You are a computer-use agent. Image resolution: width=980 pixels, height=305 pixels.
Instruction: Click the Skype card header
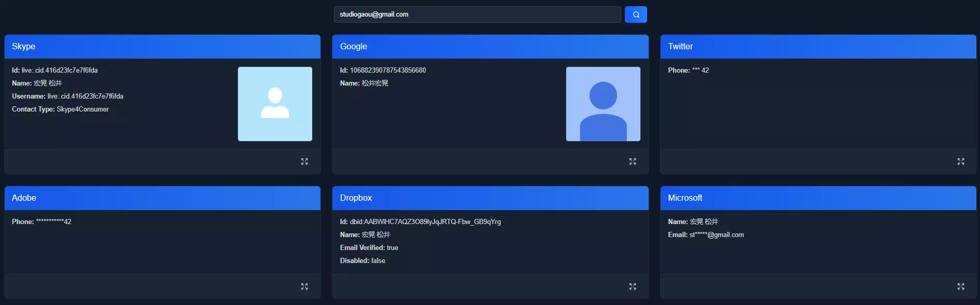(x=162, y=47)
